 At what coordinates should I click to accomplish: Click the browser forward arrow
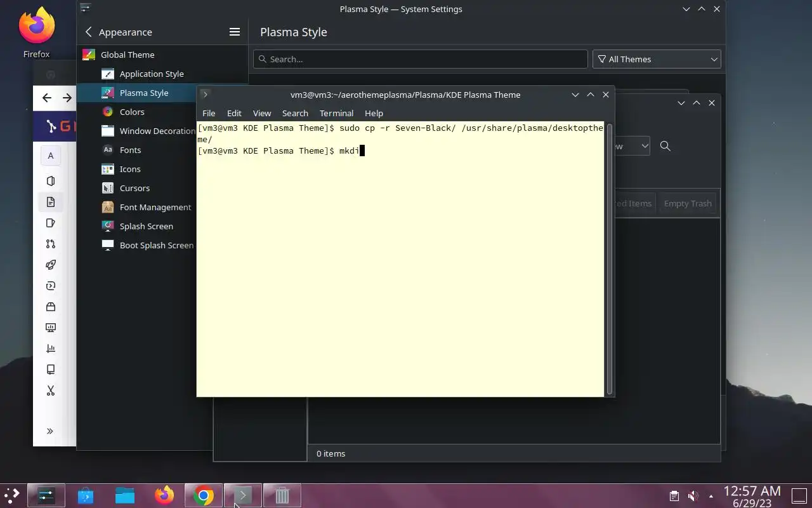(67, 98)
